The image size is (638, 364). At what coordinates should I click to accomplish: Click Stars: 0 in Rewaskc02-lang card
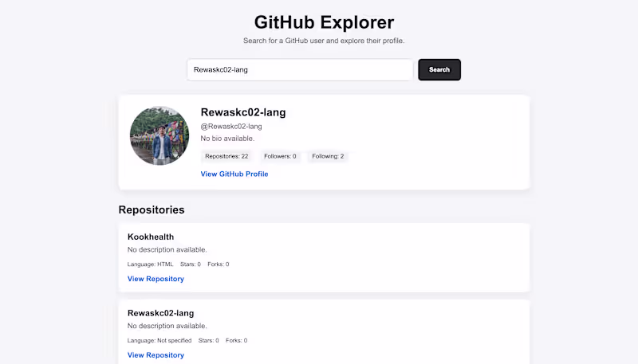[209, 340]
